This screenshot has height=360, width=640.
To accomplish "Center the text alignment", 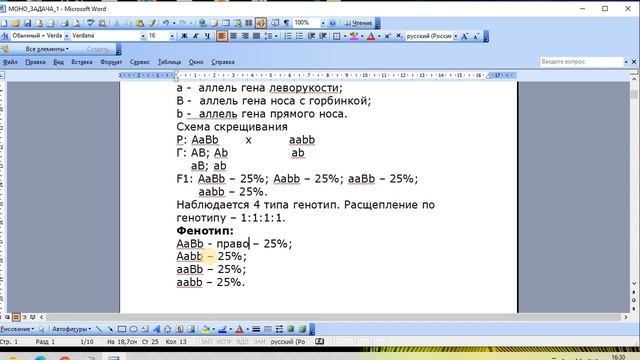I will (233, 36).
